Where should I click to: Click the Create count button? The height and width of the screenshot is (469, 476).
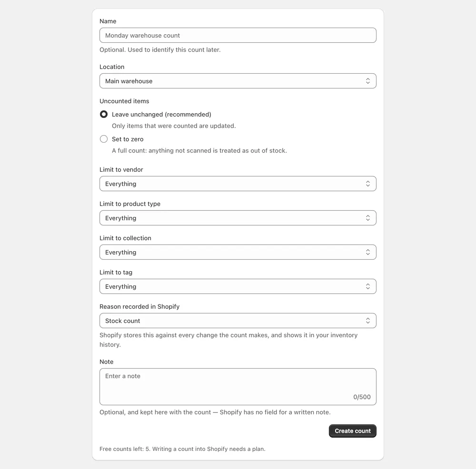coord(352,431)
